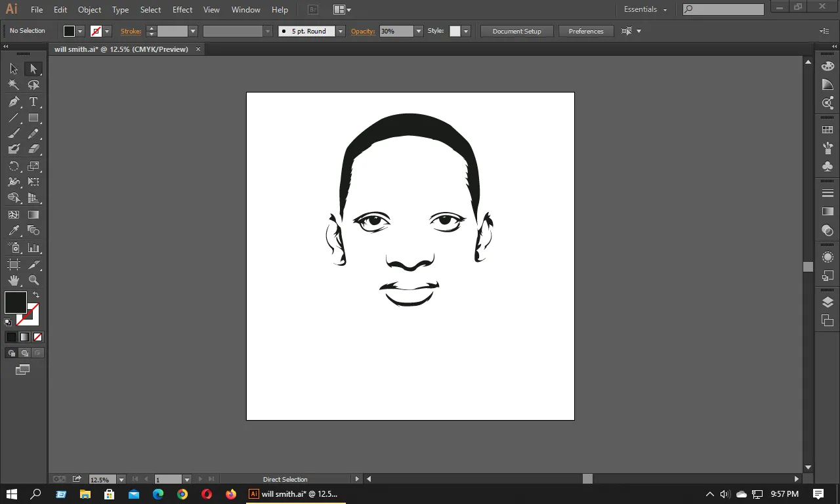Select the Artboard tool
Viewport: 840px width, 504px height.
(14, 264)
